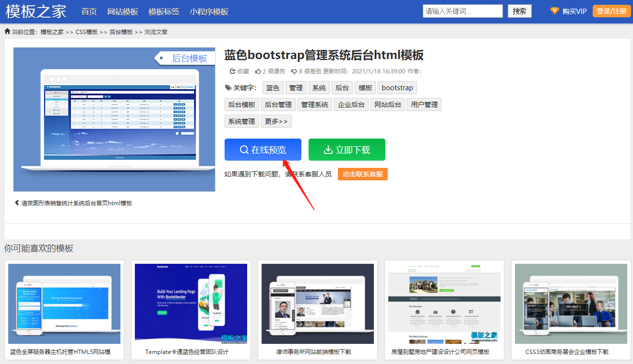
Task: Click the thumbs-down icon beside 很差劲
Action: (294, 71)
